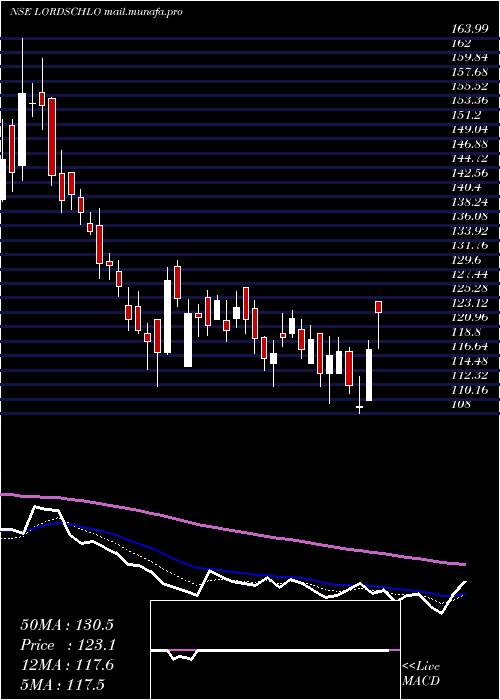The height and width of the screenshot is (700, 500).
Task: Click the 127.44 price axis label
Action: click(x=471, y=274)
